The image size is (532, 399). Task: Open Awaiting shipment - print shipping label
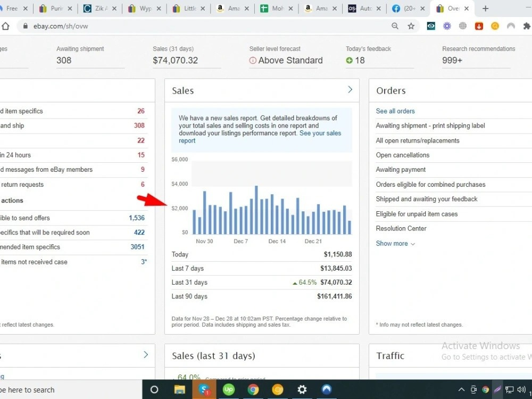pos(430,126)
